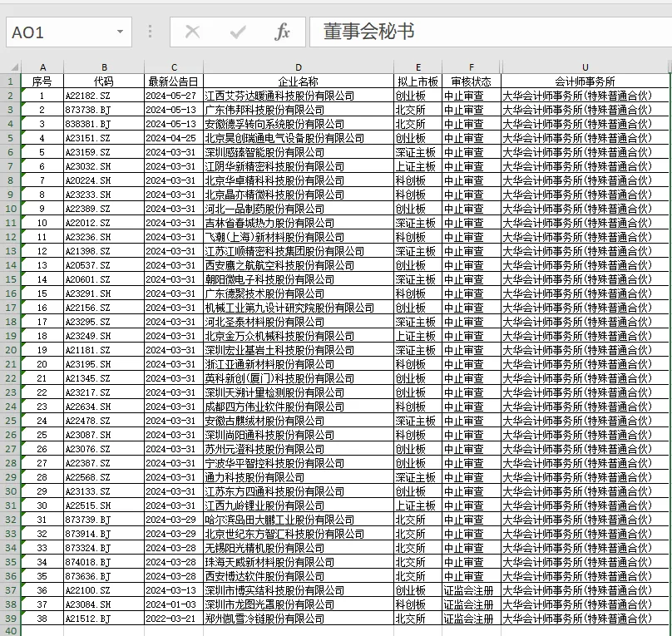The image size is (672, 636).
Task: Click cell 无锡阳光精机股份有限公司
Action: tap(299, 548)
